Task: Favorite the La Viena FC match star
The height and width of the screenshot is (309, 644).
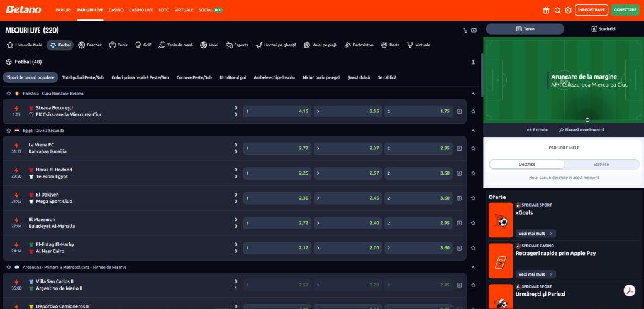Action: coord(473,148)
